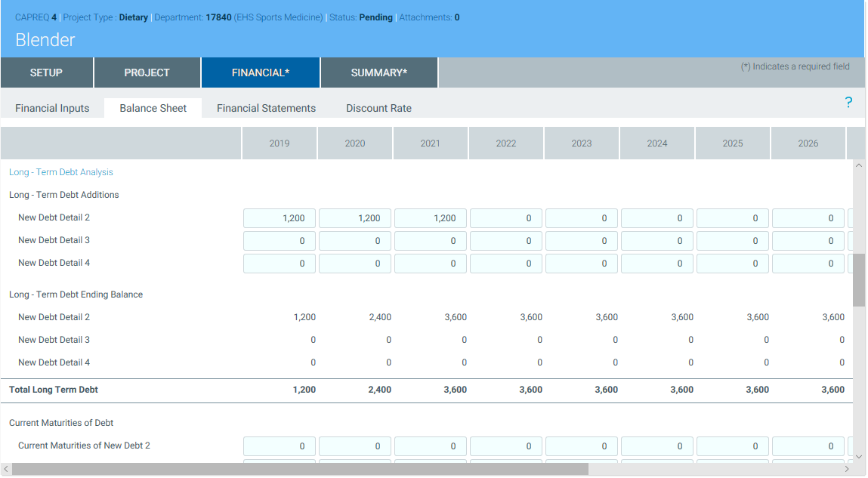Click the horizontal scrollbar left arrow
868x478 pixels.
6,470
